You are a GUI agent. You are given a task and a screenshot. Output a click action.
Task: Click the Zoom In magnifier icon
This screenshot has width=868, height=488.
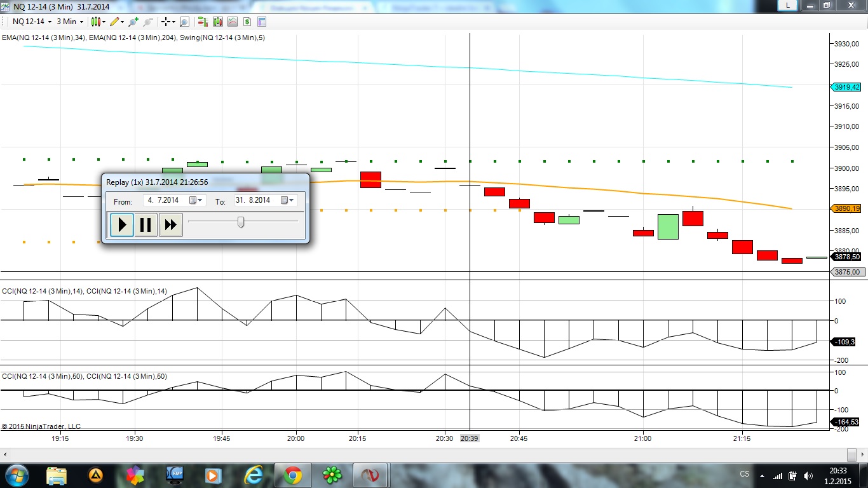point(133,22)
